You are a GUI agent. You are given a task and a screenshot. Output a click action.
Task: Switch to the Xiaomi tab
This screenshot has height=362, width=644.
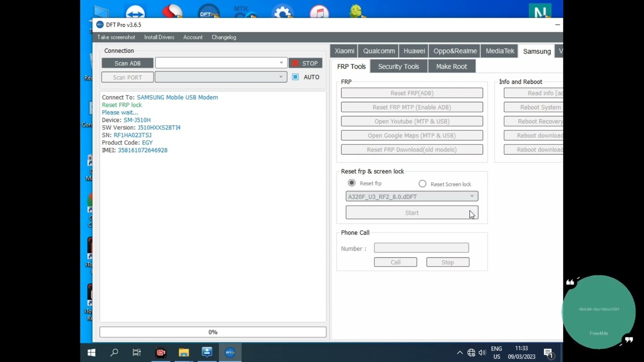[345, 51]
